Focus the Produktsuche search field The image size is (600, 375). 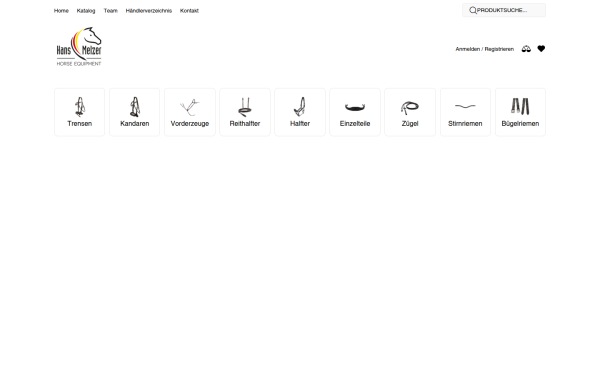504,10
